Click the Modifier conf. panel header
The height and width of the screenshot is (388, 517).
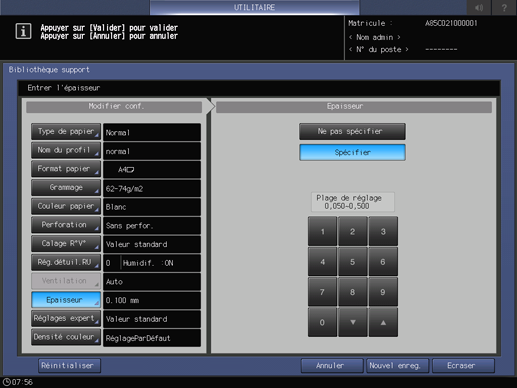click(x=114, y=107)
